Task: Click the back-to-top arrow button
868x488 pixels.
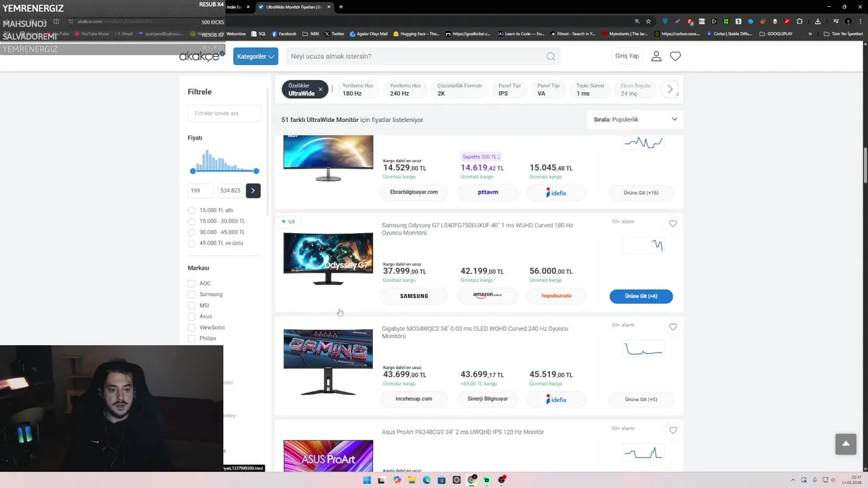Action: (846, 444)
